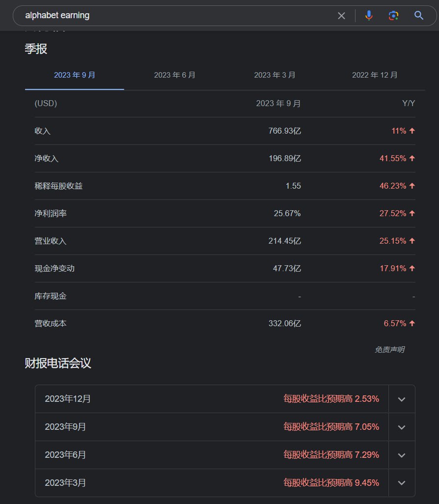Clear the search box text
The image size is (439, 504).
341,16
